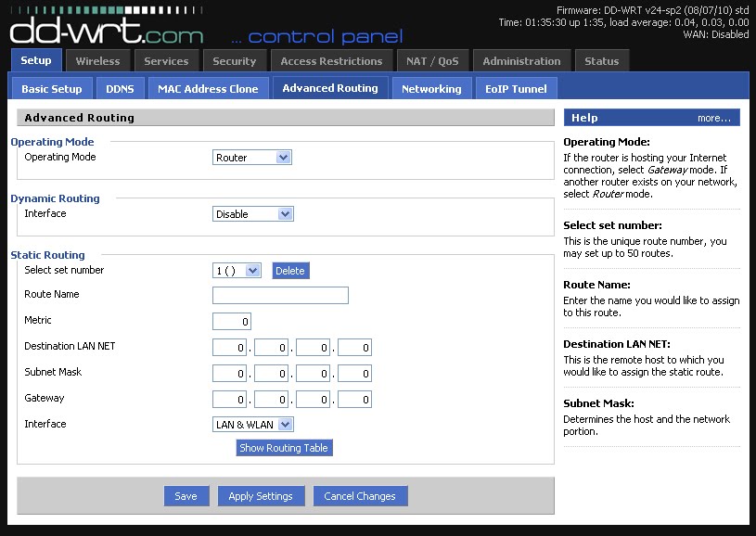Click the Help panel header
The height and width of the screenshot is (536, 756).
tap(652, 118)
